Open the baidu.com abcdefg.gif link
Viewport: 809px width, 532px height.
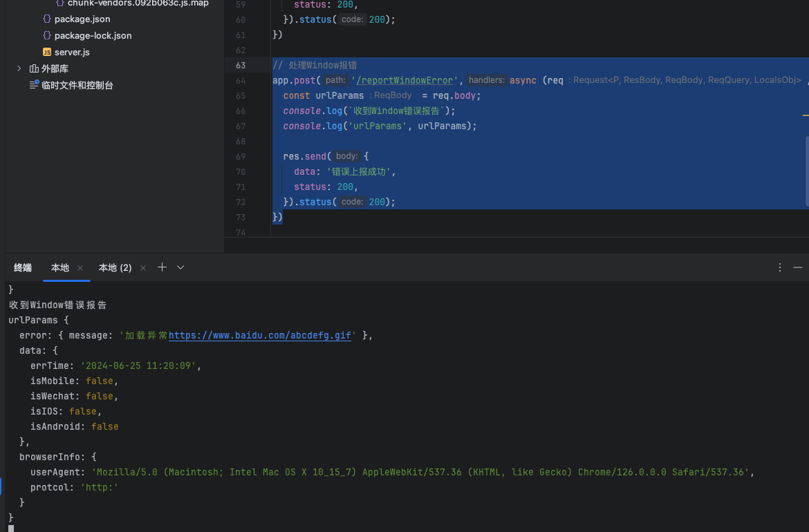pyautogui.click(x=259, y=335)
